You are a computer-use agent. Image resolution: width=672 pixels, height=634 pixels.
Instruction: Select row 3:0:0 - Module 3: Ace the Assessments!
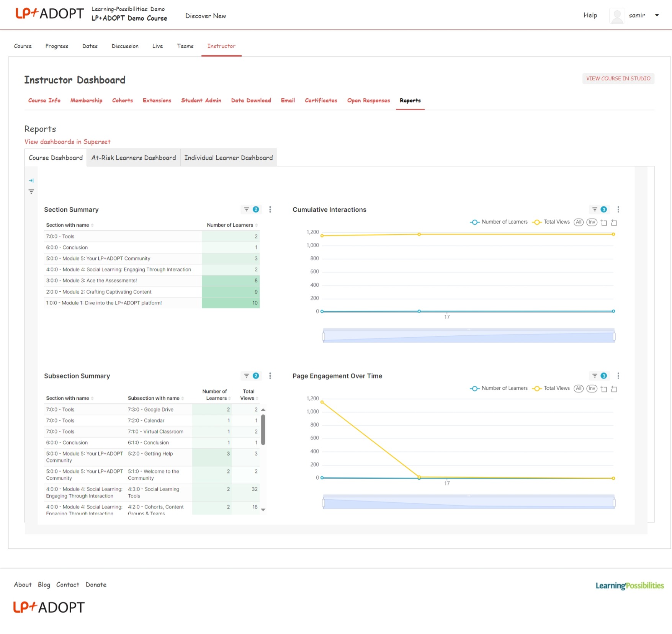click(152, 281)
